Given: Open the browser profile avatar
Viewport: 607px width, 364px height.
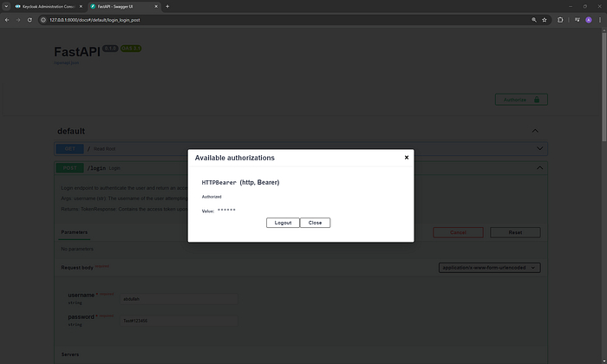Looking at the screenshot, I should (x=589, y=20).
